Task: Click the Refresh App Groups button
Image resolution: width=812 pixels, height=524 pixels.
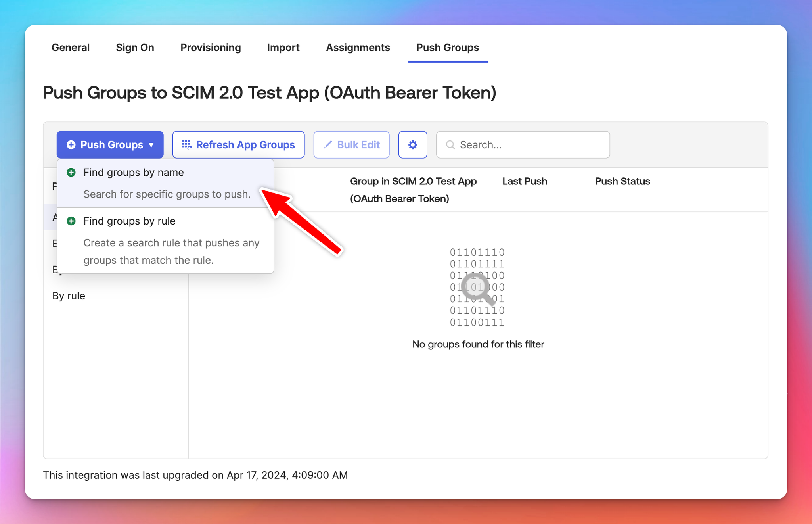Action: click(238, 145)
